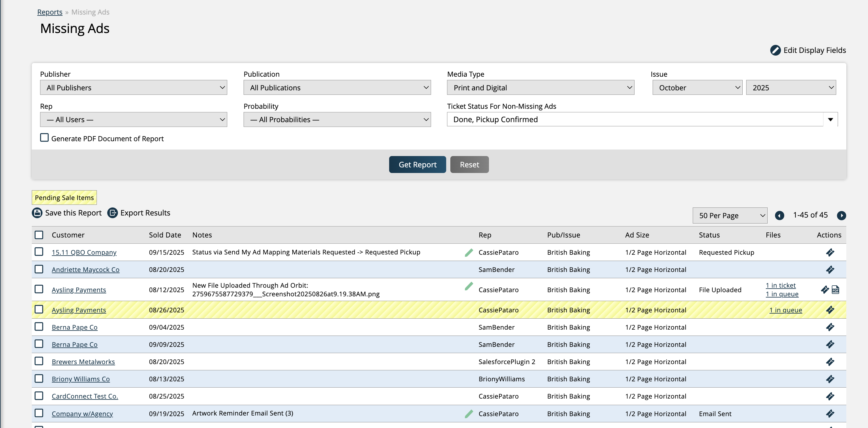Sort the table by the Sold Date column header
Image resolution: width=868 pixels, height=428 pixels.
coord(165,235)
